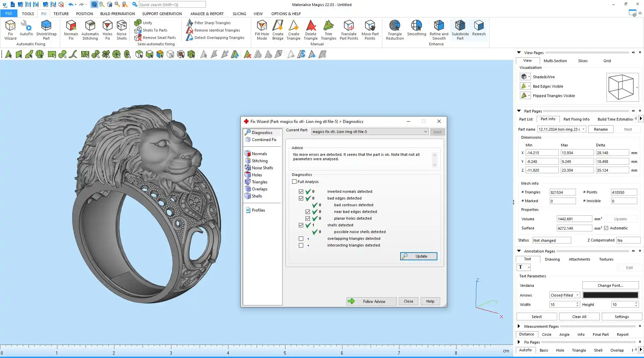
Task: Check intersecting triangles detected option
Action: click(301, 245)
